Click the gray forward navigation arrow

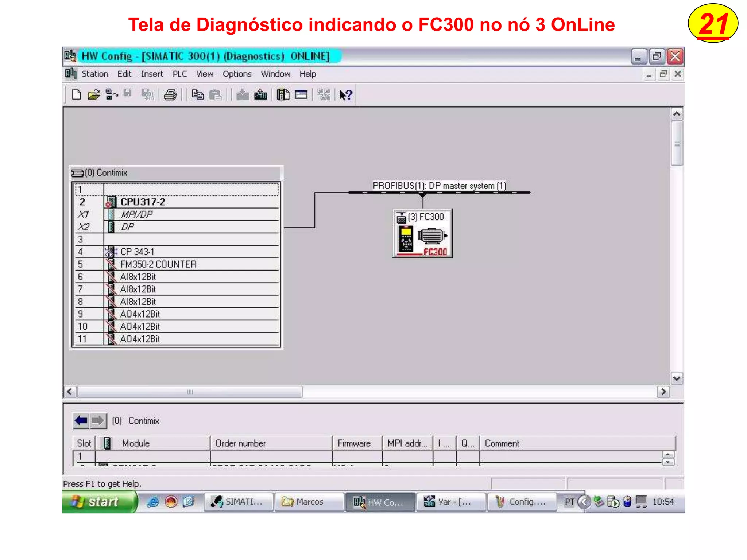pos(98,421)
